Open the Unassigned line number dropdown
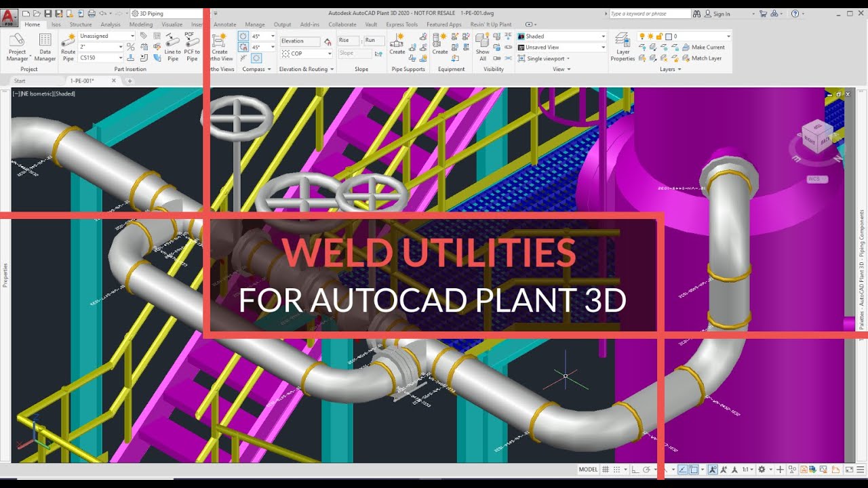This screenshot has height=488, width=868. tap(107, 36)
